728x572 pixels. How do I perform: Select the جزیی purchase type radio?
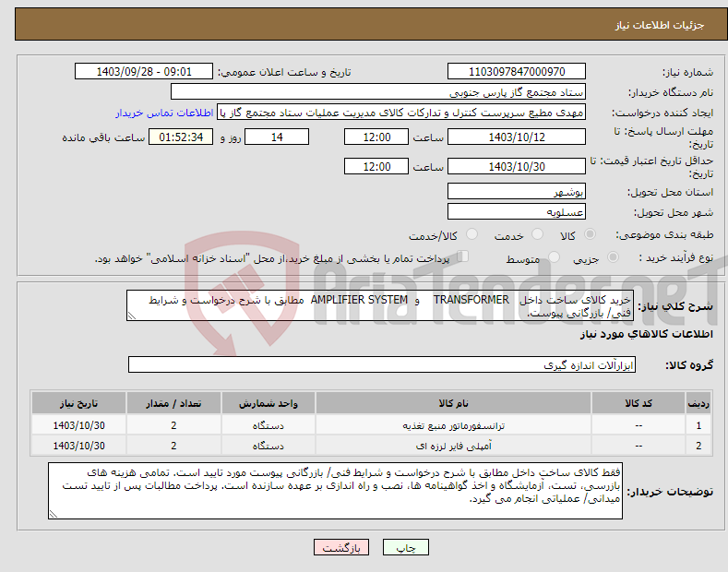[613, 257]
